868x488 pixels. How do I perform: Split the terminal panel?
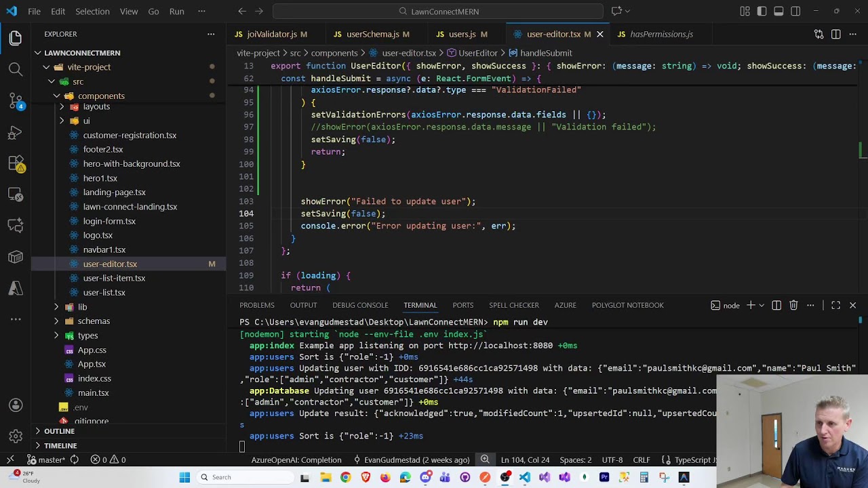[x=776, y=306]
